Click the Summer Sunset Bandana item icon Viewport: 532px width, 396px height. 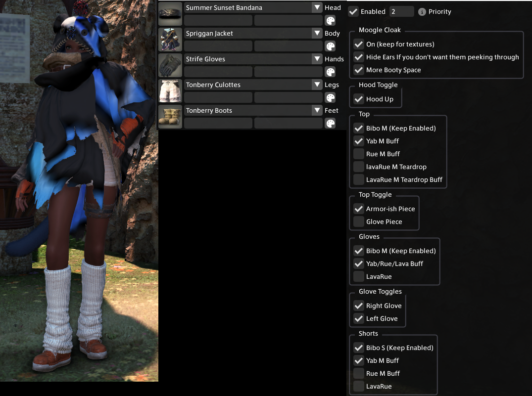170,14
